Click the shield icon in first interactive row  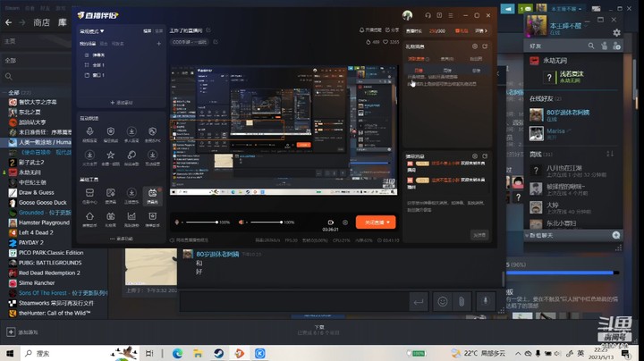click(111, 131)
